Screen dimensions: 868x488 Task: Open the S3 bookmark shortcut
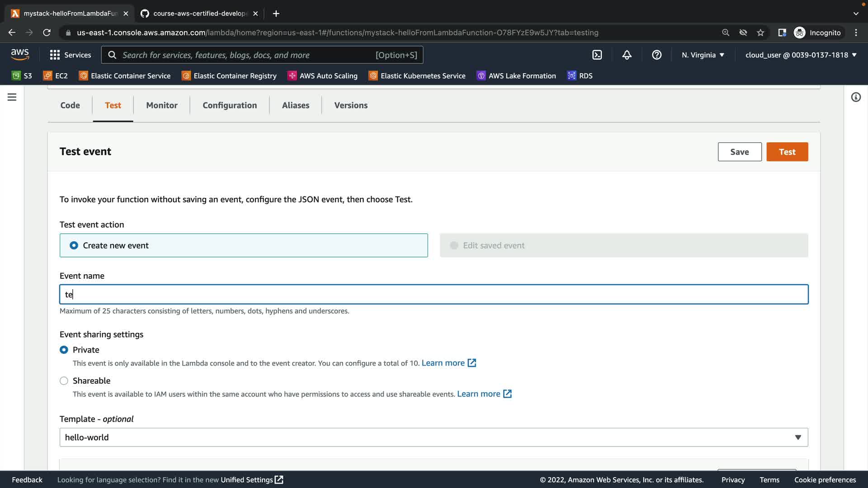coord(22,76)
